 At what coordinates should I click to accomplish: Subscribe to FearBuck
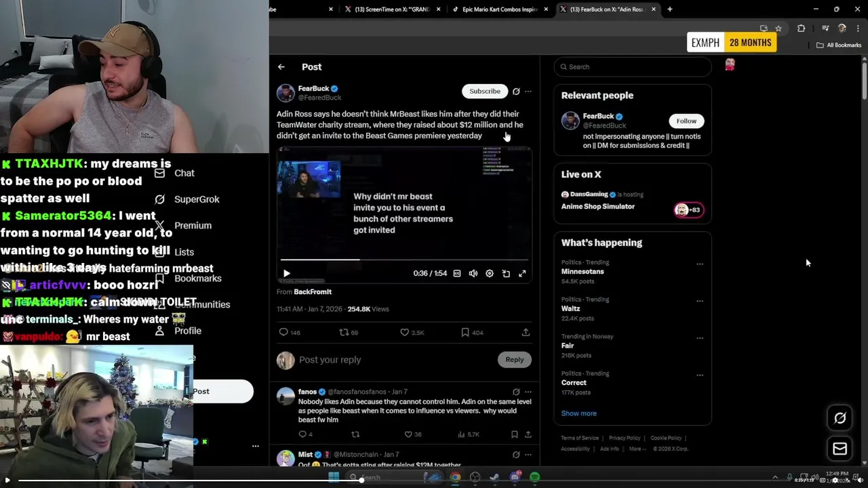pyautogui.click(x=485, y=91)
